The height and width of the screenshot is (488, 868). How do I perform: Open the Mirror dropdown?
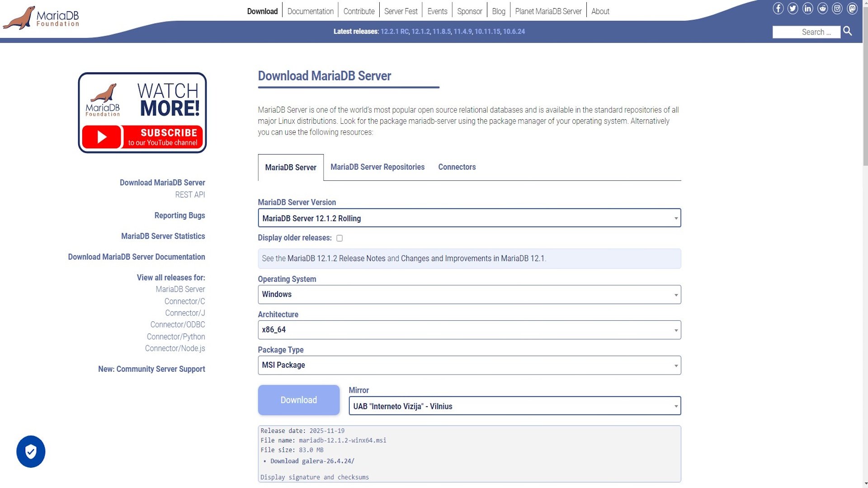515,406
